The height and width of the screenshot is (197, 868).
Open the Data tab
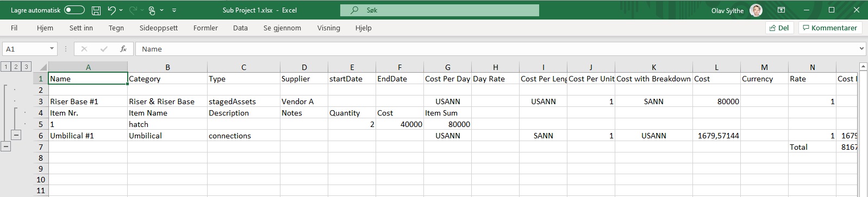pos(240,28)
